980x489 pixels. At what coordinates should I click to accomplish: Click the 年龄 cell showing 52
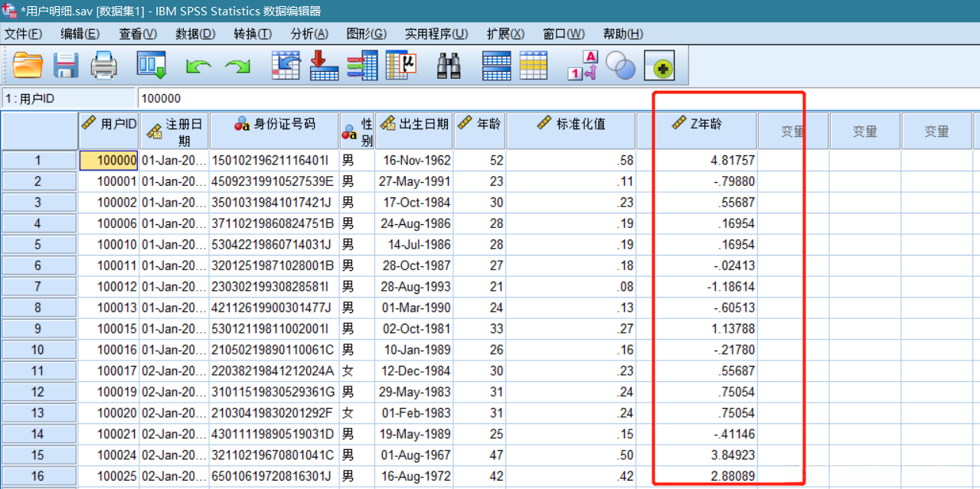pyautogui.click(x=479, y=161)
